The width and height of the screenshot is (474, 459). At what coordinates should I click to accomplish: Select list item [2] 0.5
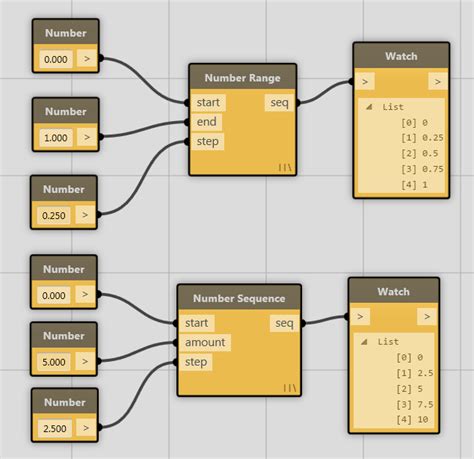pos(420,154)
